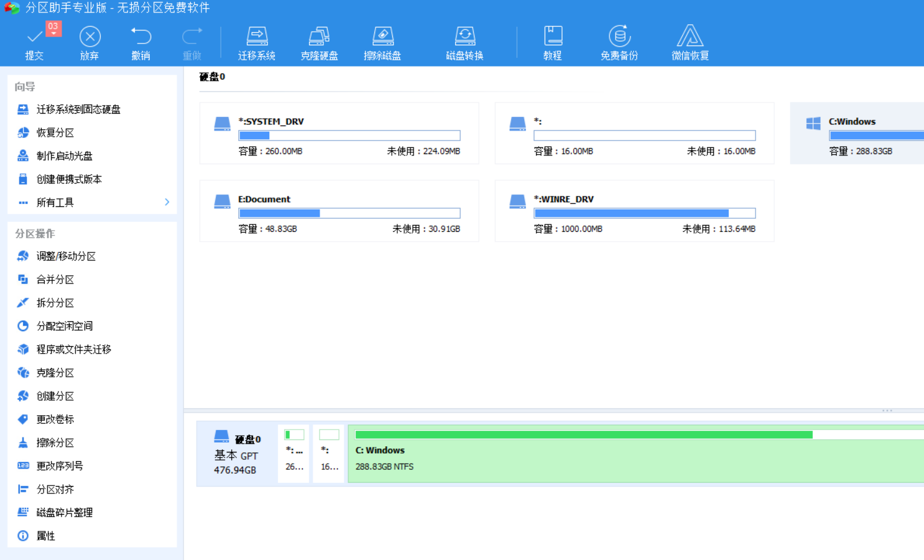Screen dimensions: 924x560
Task: Click the 属性 info icon
Action: (23, 536)
